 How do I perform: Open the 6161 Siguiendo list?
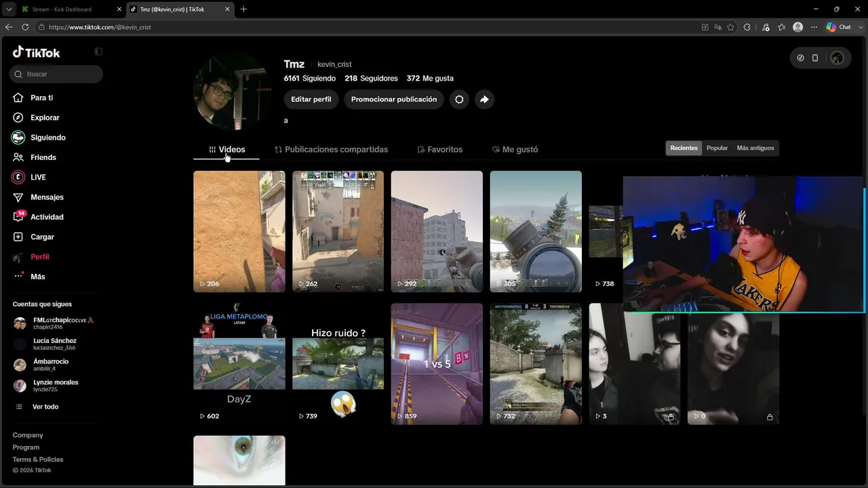[x=310, y=79]
